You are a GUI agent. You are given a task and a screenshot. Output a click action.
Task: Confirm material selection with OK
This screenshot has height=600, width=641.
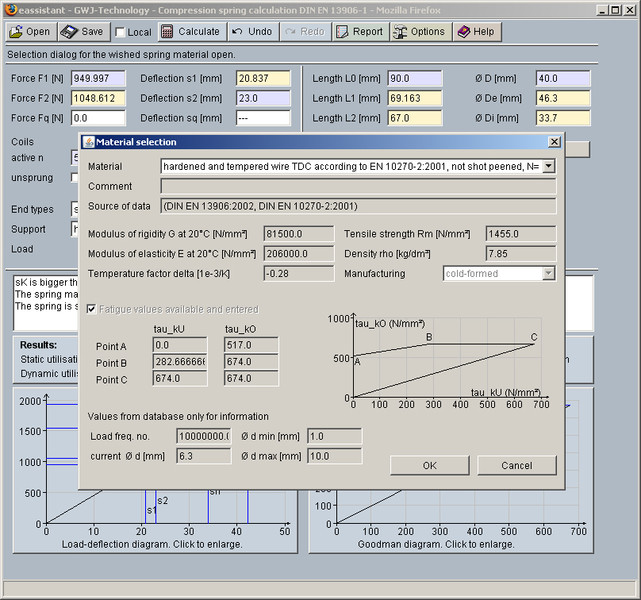(x=429, y=465)
